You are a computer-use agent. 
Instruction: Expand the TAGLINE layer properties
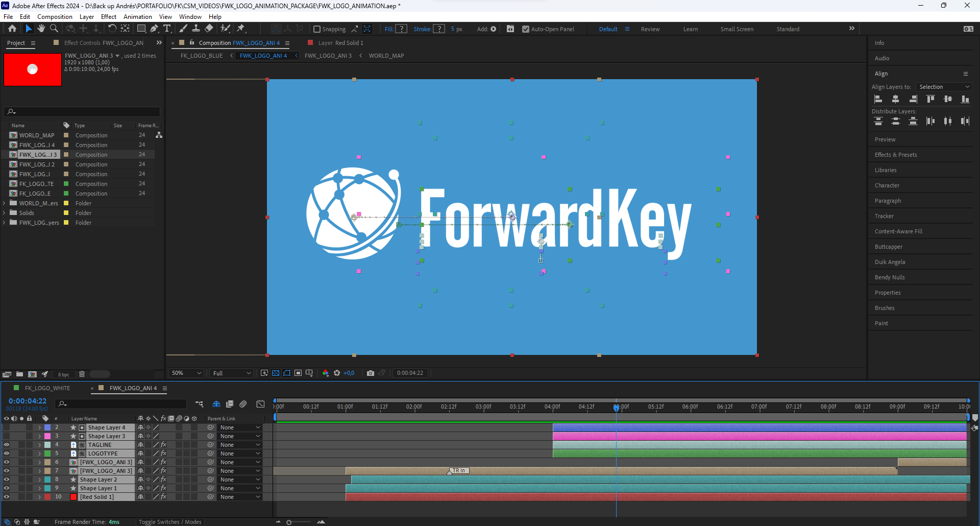click(39, 445)
